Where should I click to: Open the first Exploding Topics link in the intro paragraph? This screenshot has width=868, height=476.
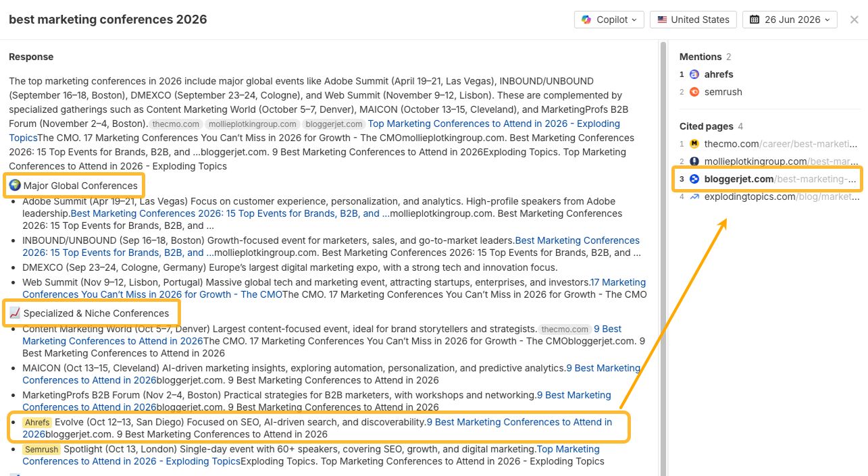point(494,124)
